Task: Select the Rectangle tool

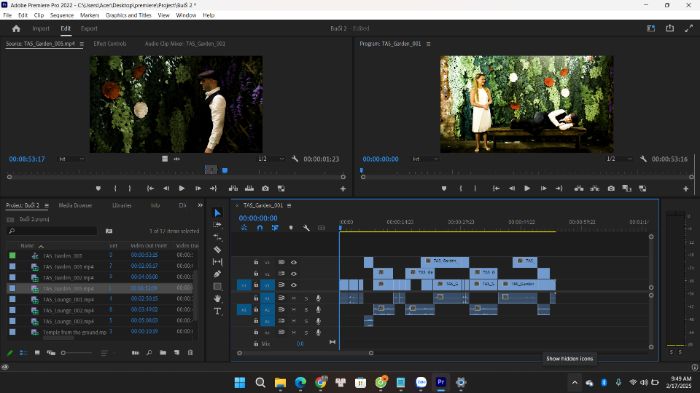Action: [217, 286]
